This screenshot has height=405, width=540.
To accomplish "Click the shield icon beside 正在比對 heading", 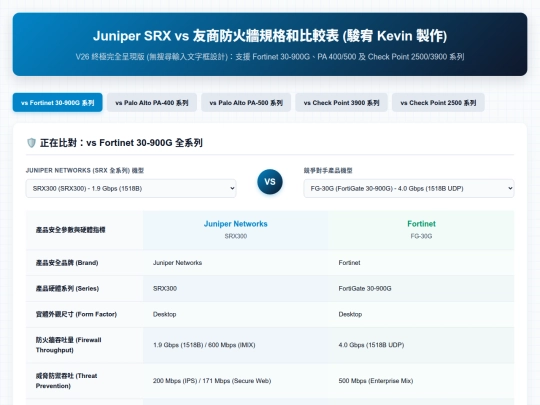I will (x=31, y=143).
